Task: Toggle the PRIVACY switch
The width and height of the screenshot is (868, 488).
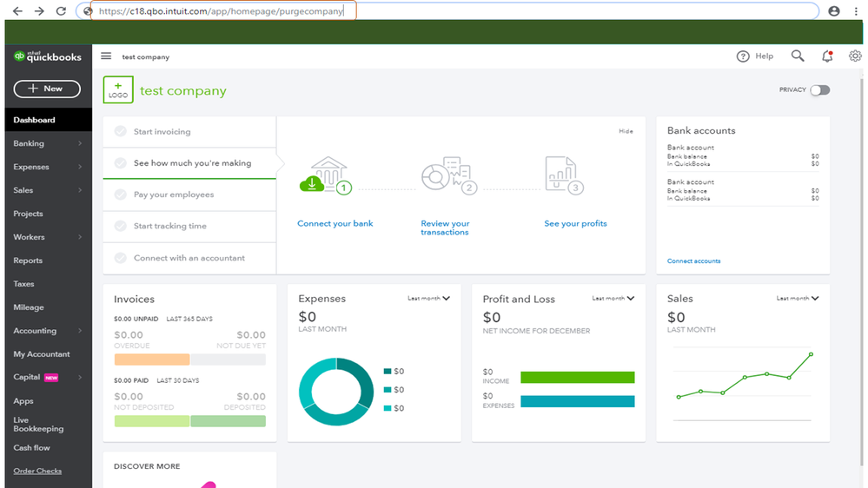Action: [x=819, y=90]
